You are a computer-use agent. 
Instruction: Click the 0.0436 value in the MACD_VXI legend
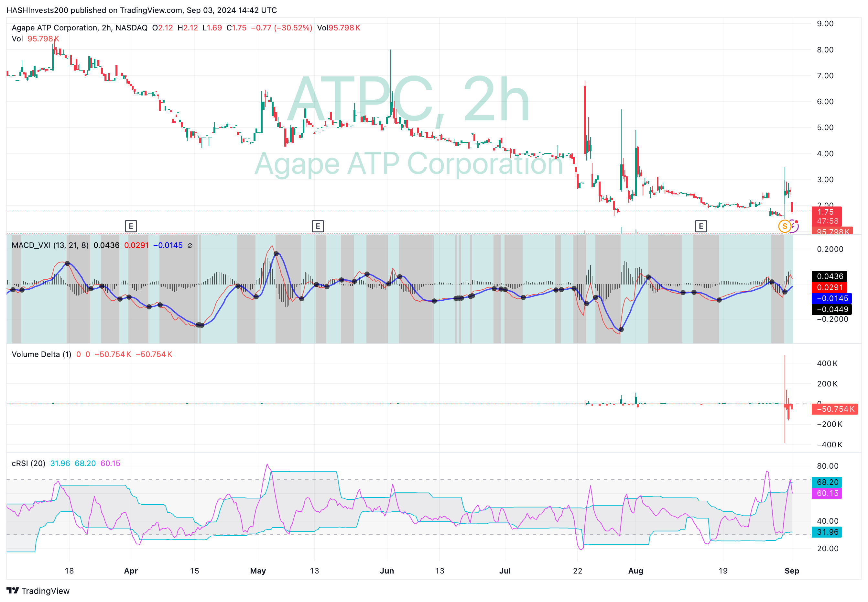pyautogui.click(x=106, y=246)
